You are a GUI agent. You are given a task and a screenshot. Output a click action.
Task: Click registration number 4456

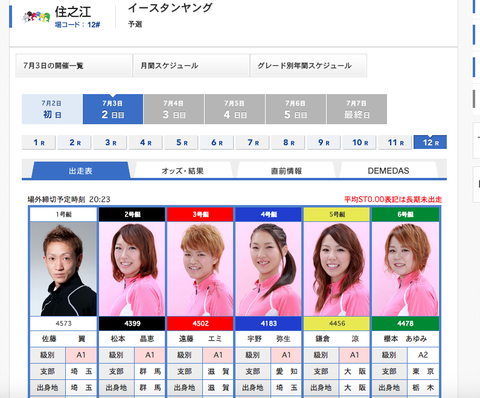337,323
